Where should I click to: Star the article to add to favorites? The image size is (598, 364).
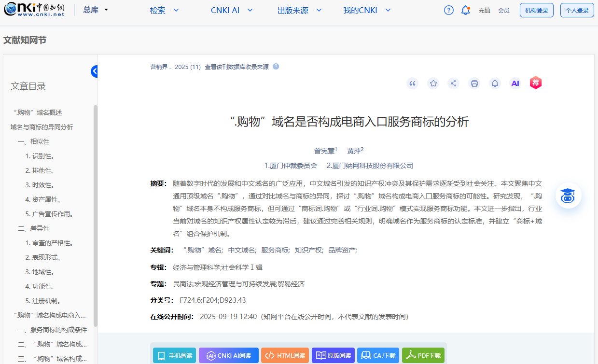[433, 83]
